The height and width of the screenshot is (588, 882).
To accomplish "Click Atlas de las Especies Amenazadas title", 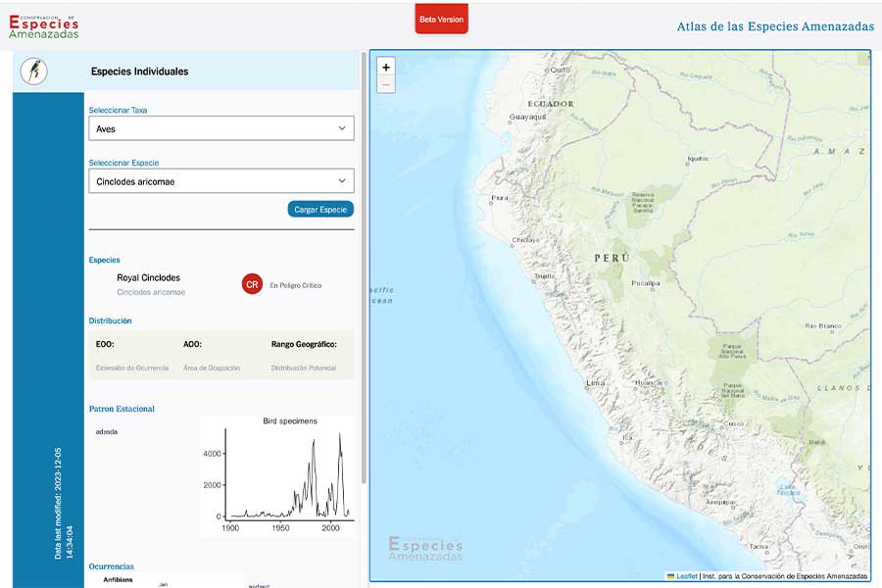I will (x=775, y=26).
